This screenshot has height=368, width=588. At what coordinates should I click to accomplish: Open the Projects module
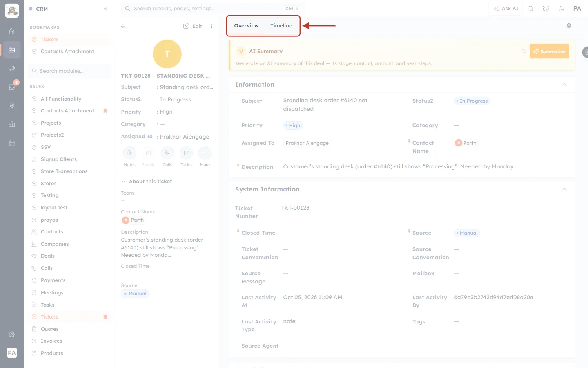51,123
